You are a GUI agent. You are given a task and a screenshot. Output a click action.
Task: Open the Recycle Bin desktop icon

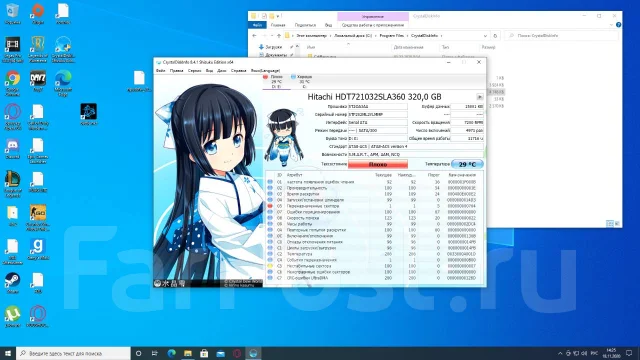tap(13, 14)
